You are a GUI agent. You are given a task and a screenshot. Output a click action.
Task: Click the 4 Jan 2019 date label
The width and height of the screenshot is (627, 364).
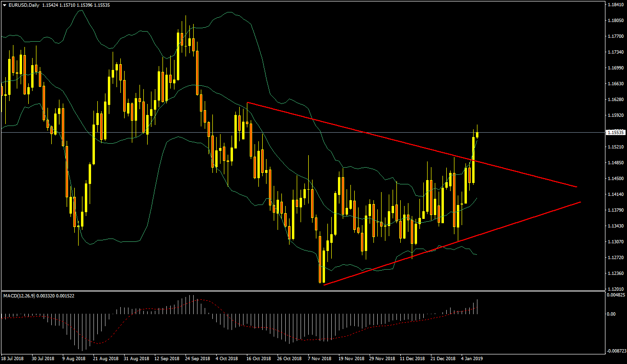[x=473, y=358]
